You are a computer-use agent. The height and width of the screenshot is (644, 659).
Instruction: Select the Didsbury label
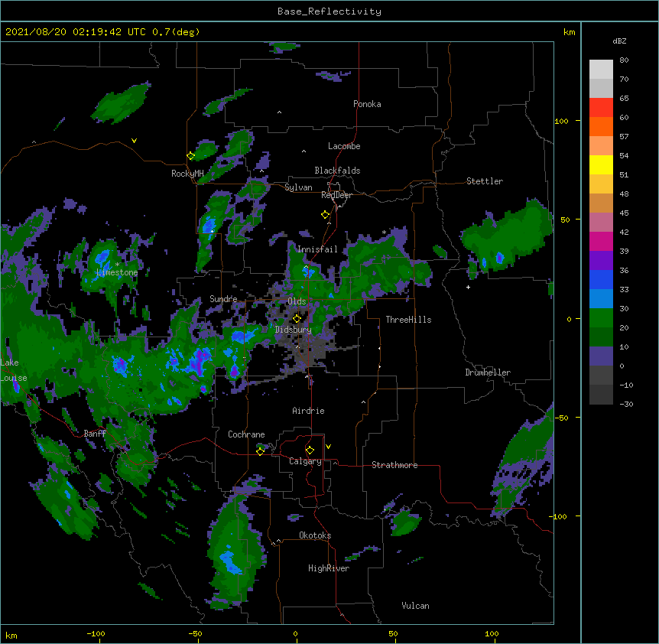[293, 330]
